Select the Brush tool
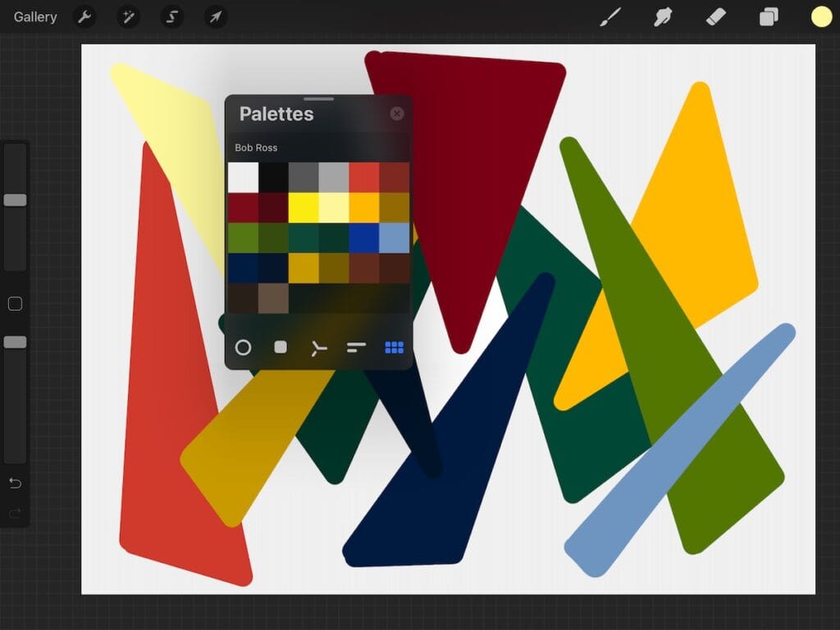The image size is (840, 630). tap(611, 16)
